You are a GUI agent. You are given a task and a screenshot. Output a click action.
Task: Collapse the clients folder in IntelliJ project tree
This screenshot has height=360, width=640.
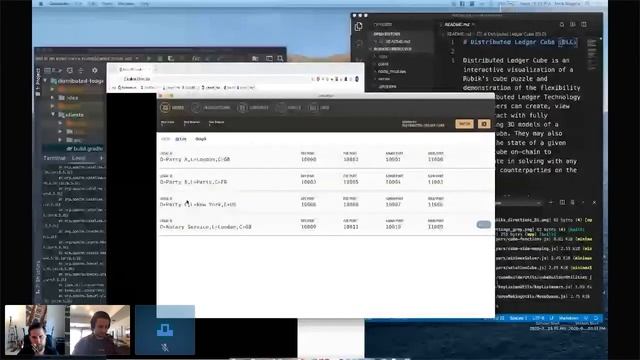pos(53,115)
